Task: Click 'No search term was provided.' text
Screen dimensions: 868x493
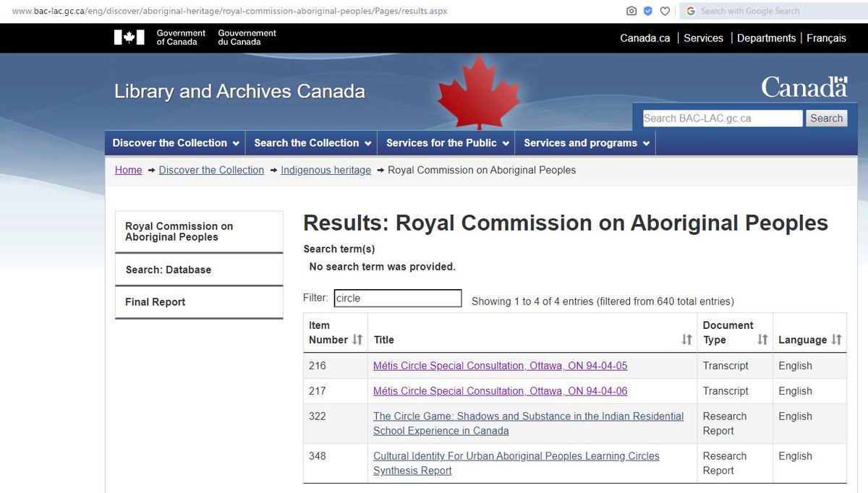Action: [x=382, y=267]
